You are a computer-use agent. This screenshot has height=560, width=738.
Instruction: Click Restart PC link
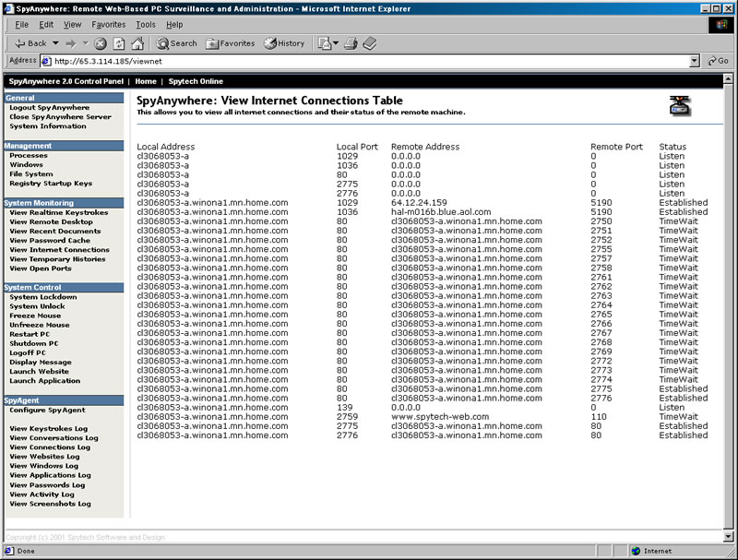coord(30,334)
